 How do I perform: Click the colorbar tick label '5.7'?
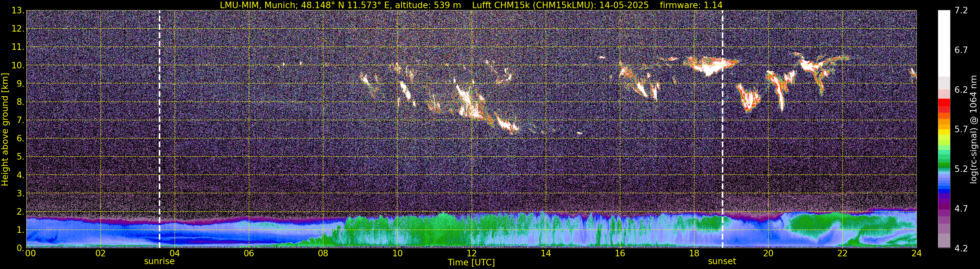point(961,130)
